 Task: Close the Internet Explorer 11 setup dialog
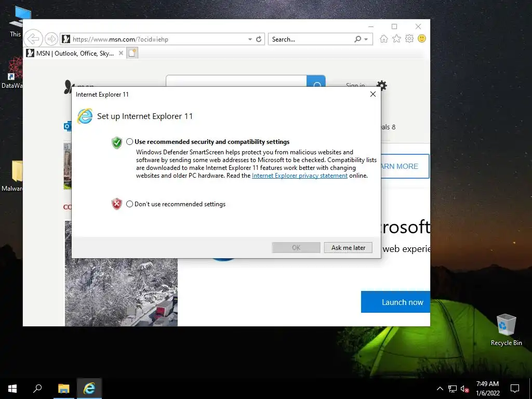(373, 94)
